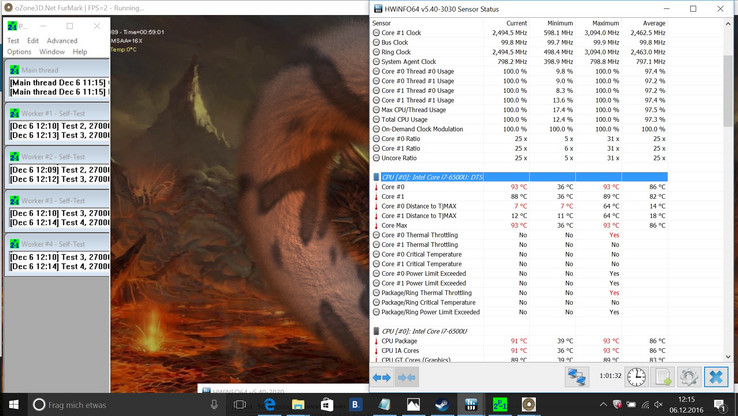Image resolution: width=738 pixels, height=416 pixels.
Task: Click the Main thread Prime95 icon
Action: [x=15, y=70]
